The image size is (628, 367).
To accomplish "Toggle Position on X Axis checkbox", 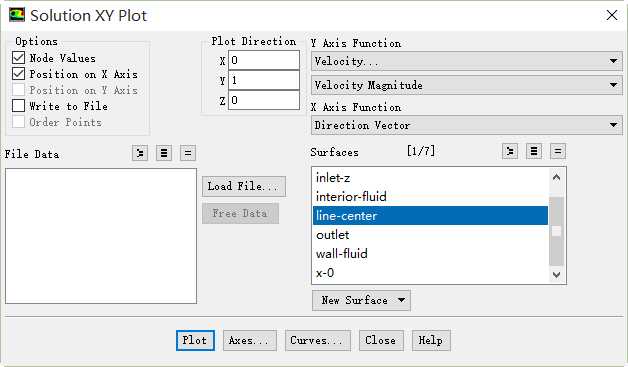I will click(18, 74).
